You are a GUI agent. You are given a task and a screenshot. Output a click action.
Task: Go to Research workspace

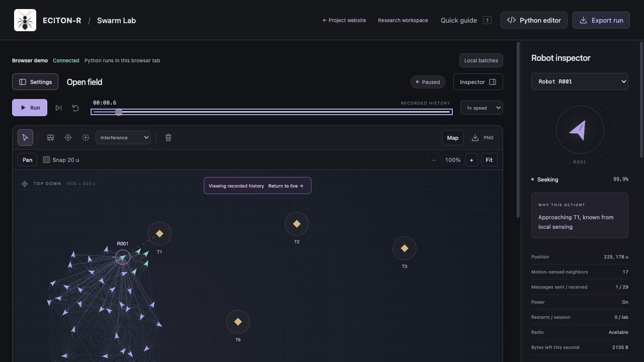click(x=403, y=20)
